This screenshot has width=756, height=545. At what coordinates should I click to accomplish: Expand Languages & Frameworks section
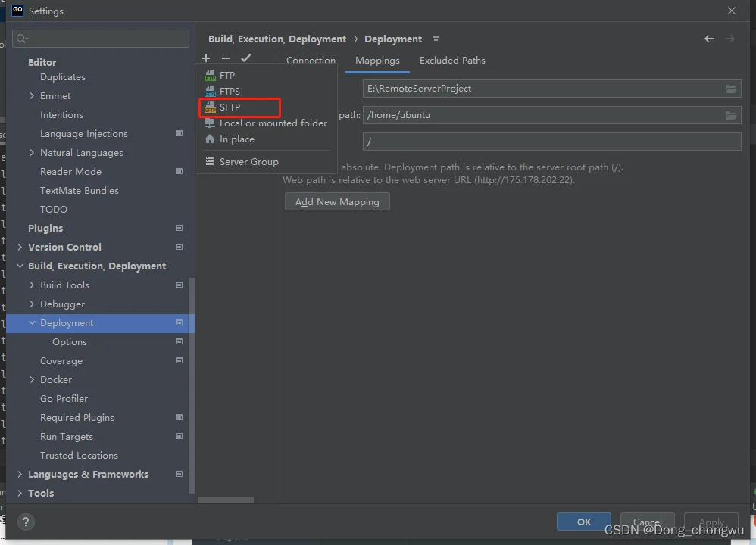pos(20,475)
